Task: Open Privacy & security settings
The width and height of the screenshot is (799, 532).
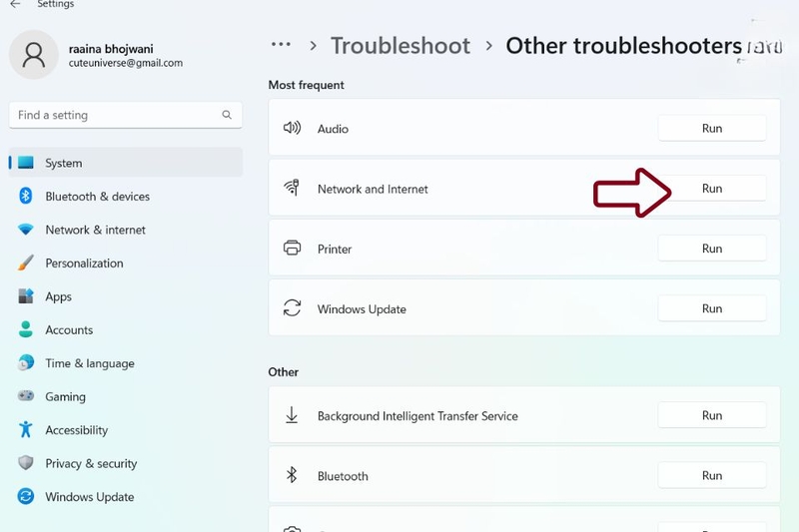Action: click(x=126, y=463)
